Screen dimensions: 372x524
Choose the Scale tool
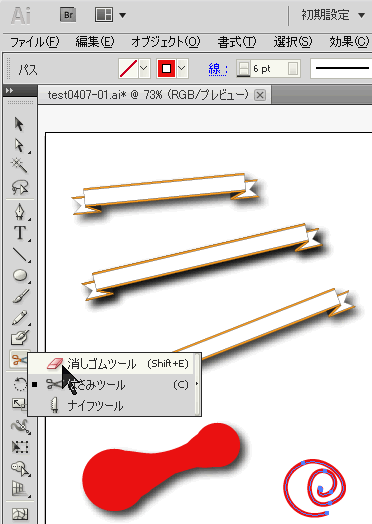[19, 404]
